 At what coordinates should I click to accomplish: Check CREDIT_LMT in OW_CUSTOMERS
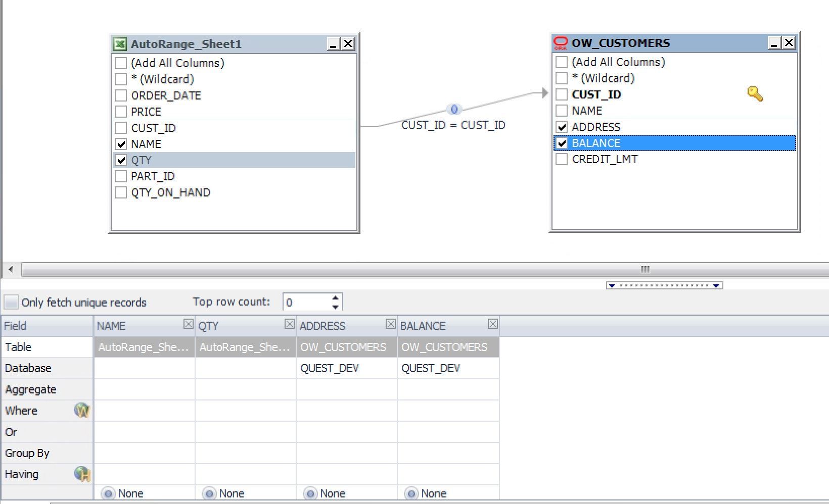[562, 159]
